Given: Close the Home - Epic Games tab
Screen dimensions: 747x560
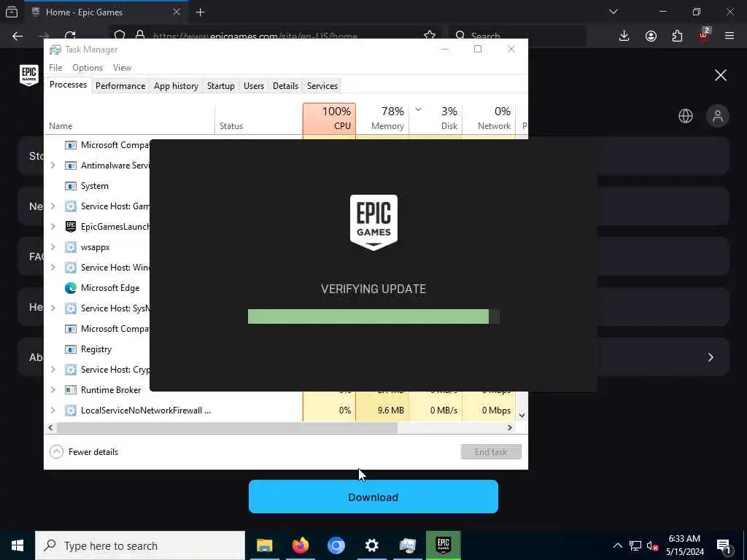Looking at the screenshot, I should click(x=177, y=12).
